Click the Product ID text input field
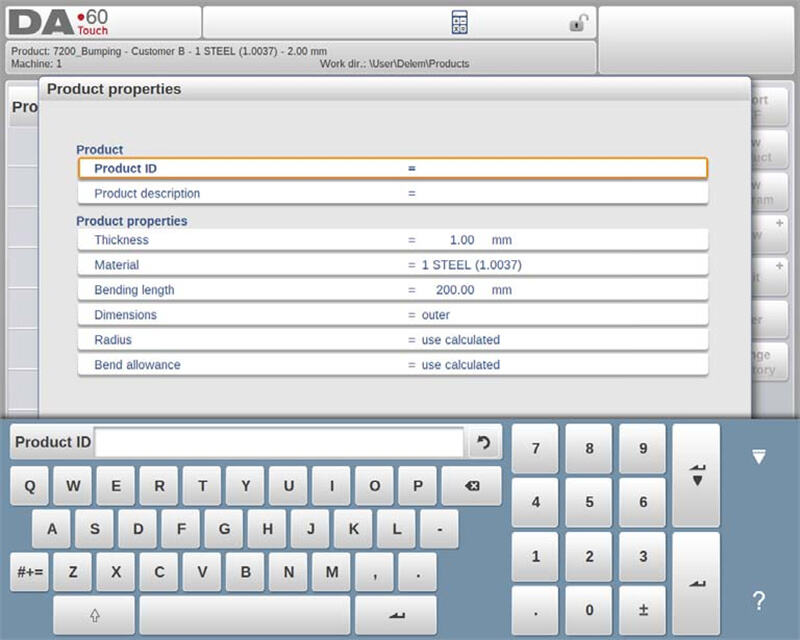 pos(279,442)
